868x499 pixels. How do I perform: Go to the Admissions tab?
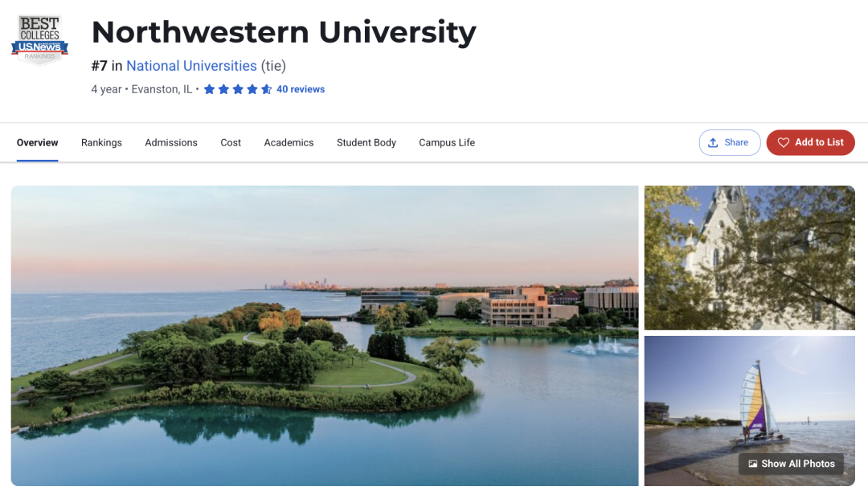point(171,143)
